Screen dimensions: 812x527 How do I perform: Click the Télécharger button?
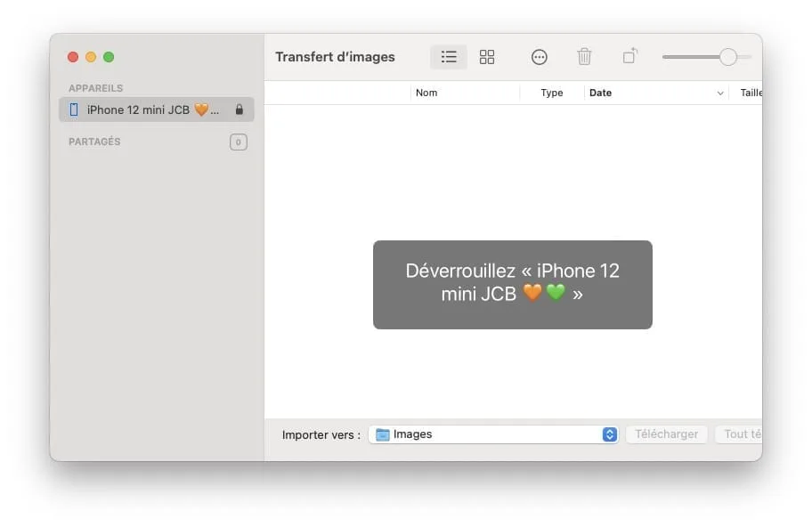(666, 434)
